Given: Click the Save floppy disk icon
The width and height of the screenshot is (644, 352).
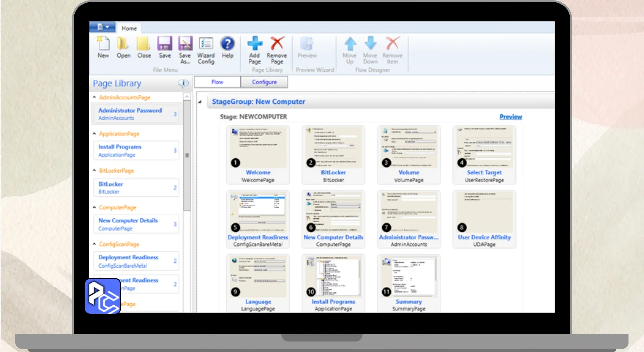Looking at the screenshot, I should pos(165,44).
